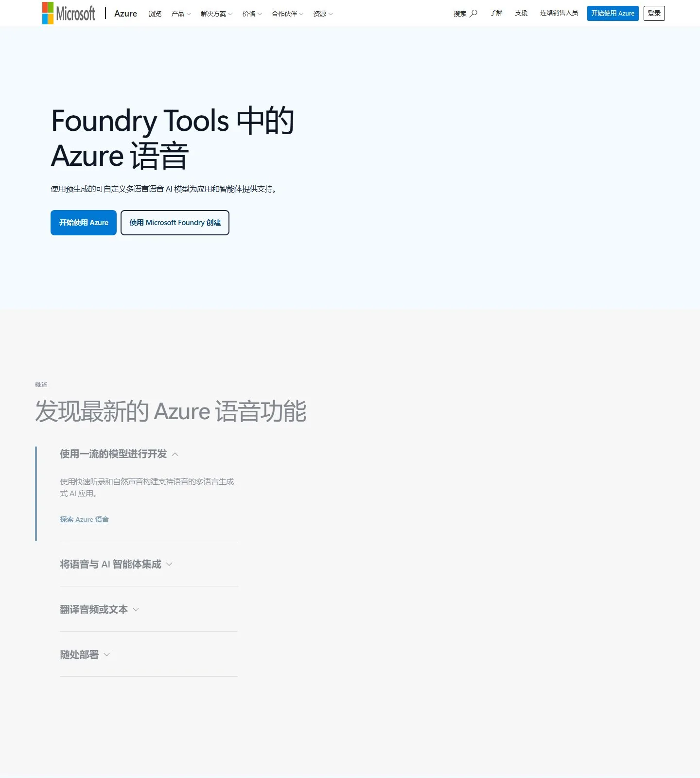Collapse 使用一流的模型进行开发 section
Screen dimensions: 700x778
(x=119, y=454)
